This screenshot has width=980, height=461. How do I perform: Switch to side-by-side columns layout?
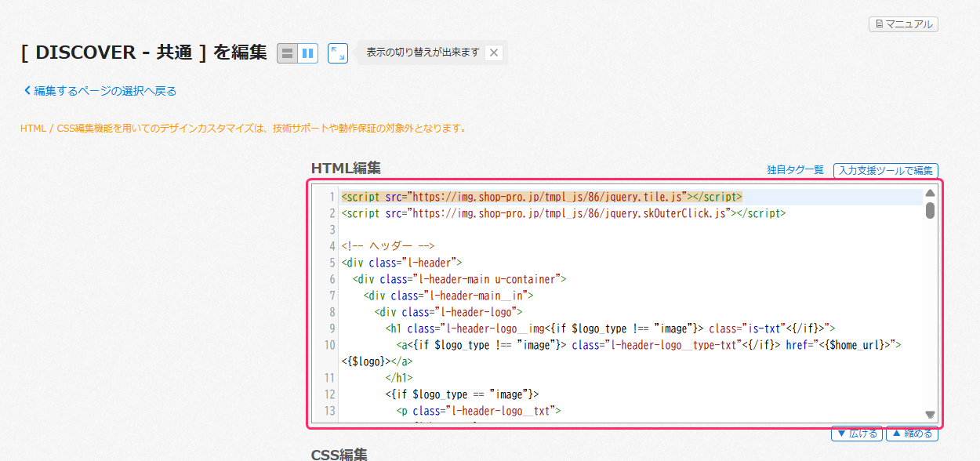[308, 53]
